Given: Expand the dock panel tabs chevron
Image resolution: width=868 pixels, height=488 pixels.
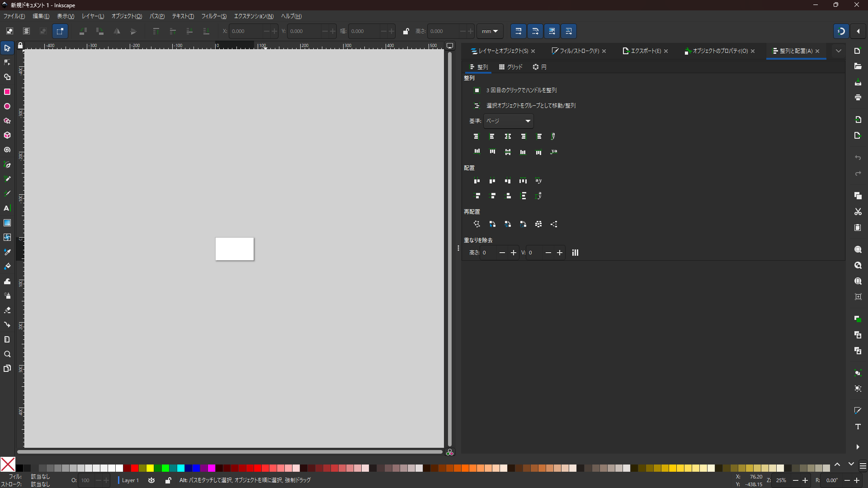Looking at the screenshot, I should [839, 51].
